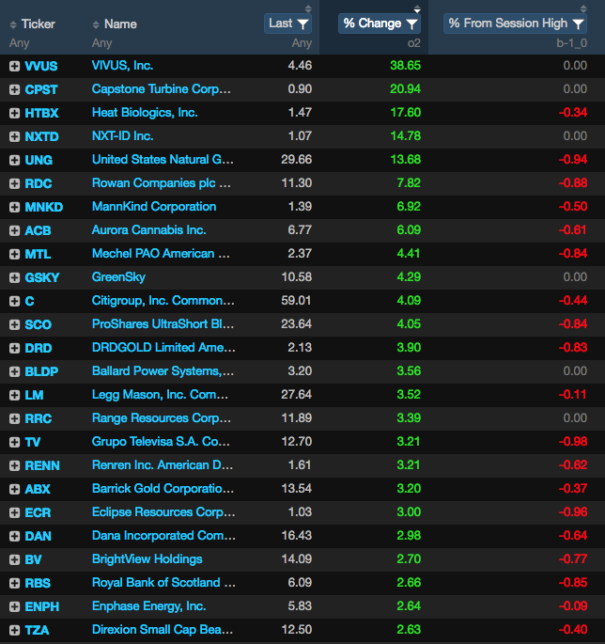This screenshot has height=644, width=605.
Task: Edit the Session High filter value b-1_0
Action: pyautogui.click(x=572, y=43)
